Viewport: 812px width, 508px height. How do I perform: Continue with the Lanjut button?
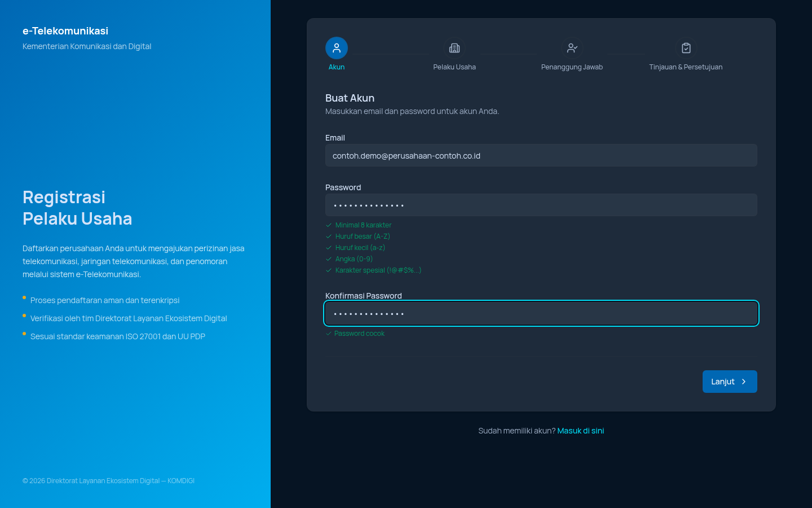tap(730, 382)
